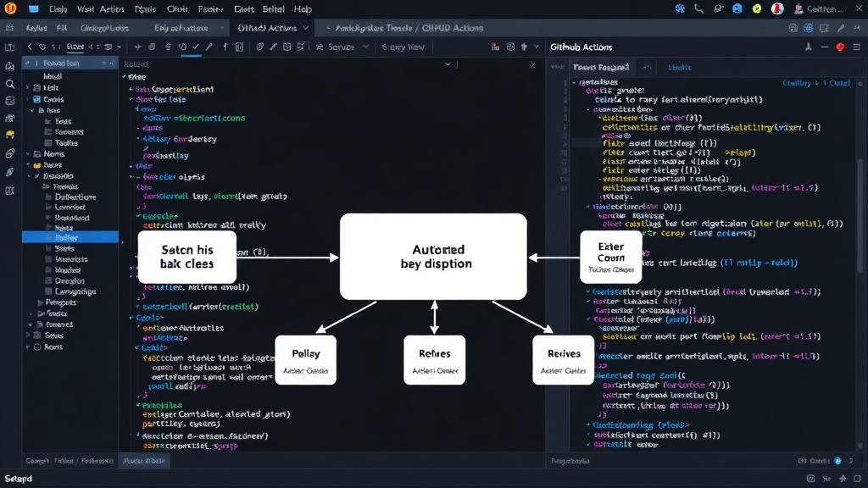Screen dimensions: 868x488
Task: Click the checkmark icon in the editor toolbar
Action: tap(196, 47)
